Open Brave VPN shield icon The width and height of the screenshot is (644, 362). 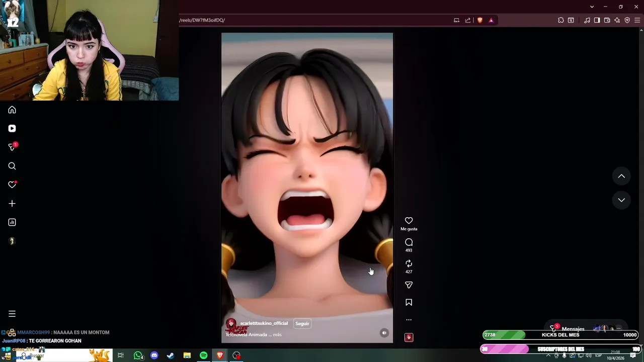(627, 20)
